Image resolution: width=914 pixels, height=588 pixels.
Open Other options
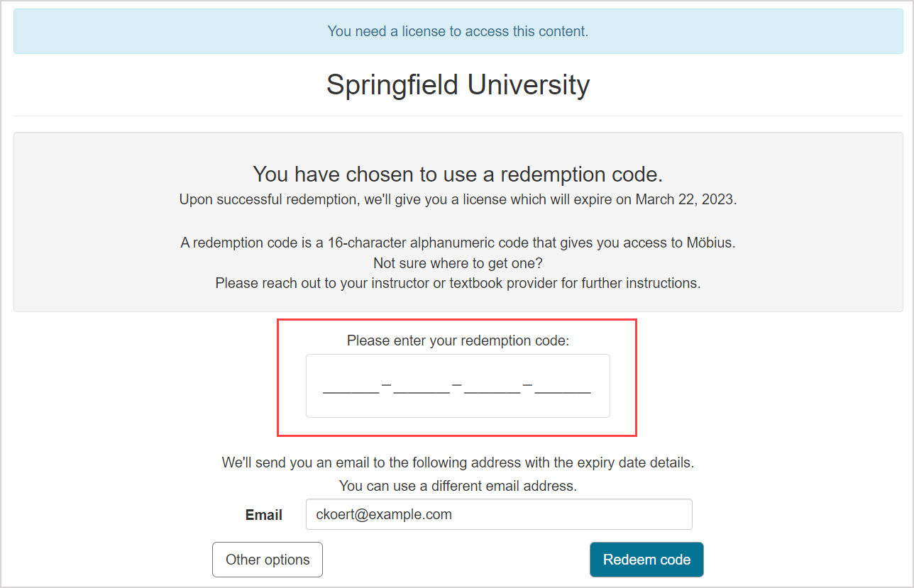(x=268, y=560)
